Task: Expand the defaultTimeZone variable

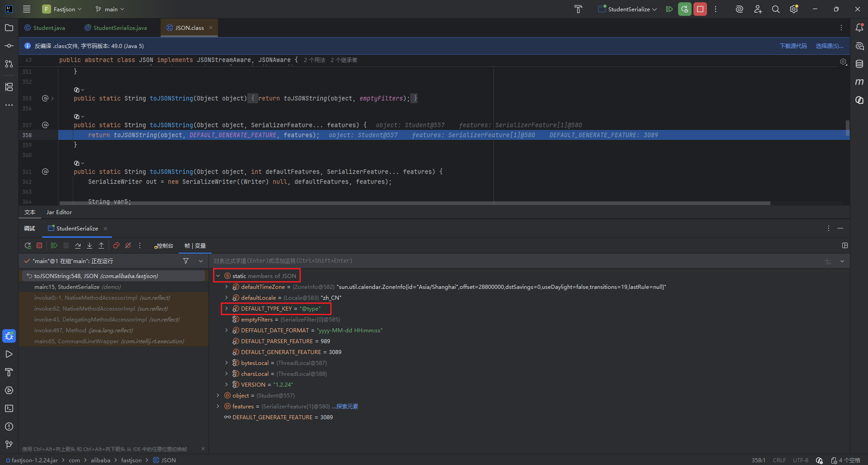Action: coord(227,287)
